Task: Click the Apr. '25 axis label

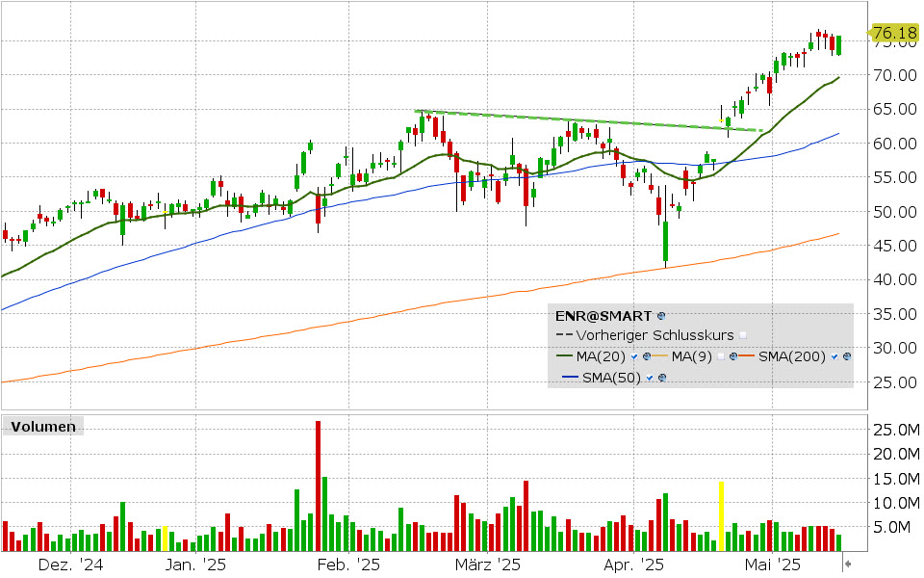Action: [633, 565]
